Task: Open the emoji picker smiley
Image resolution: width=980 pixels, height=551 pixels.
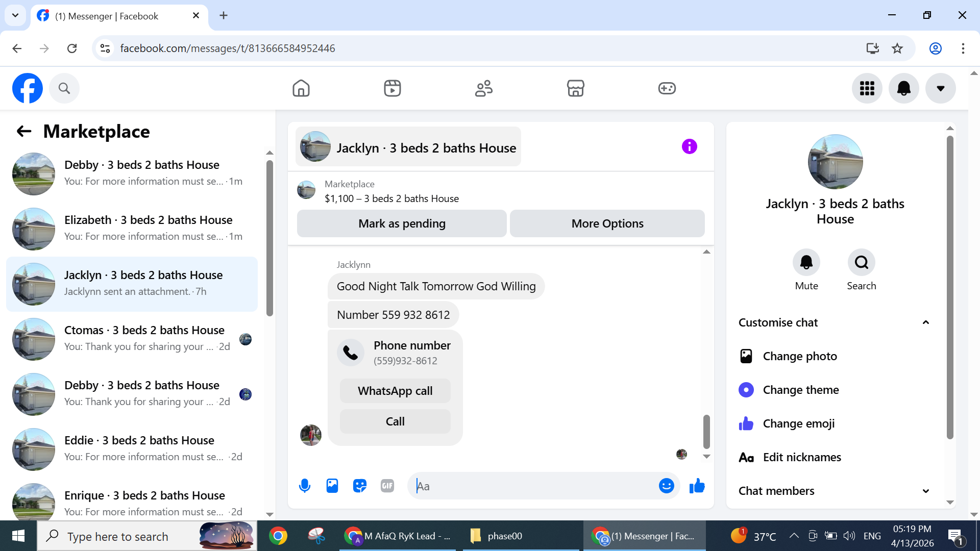Action: click(667, 486)
